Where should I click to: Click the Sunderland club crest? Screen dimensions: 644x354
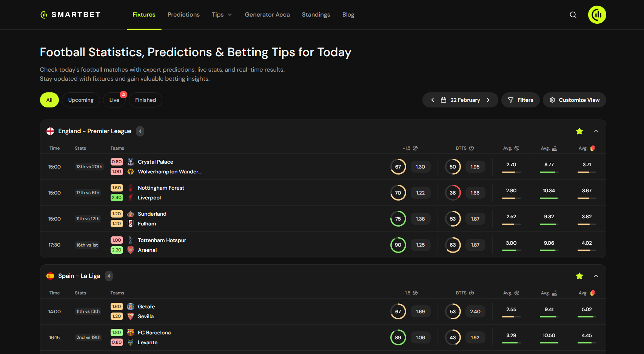click(x=131, y=214)
